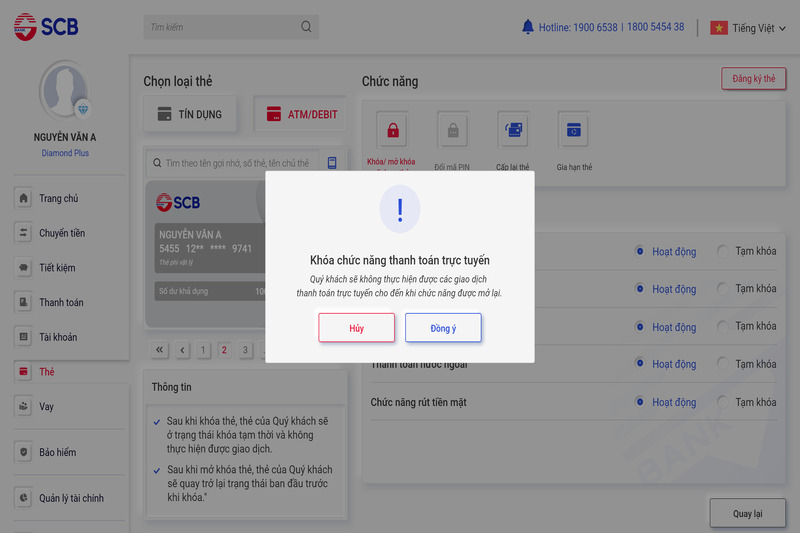This screenshot has width=800, height=533.
Task: Click dialog title Khóa chức năng thanh toán trực tuyến
Action: click(399, 260)
